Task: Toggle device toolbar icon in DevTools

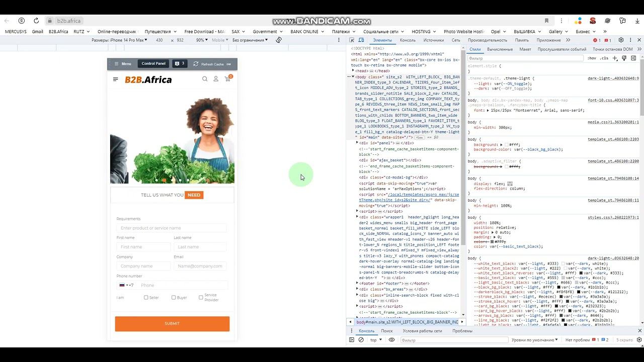Action: pyautogui.click(x=361, y=40)
